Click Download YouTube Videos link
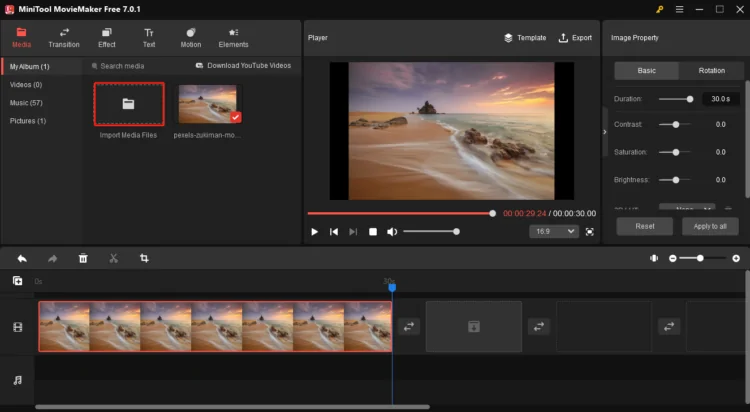The height and width of the screenshot is (412, 750). [243, 66]
